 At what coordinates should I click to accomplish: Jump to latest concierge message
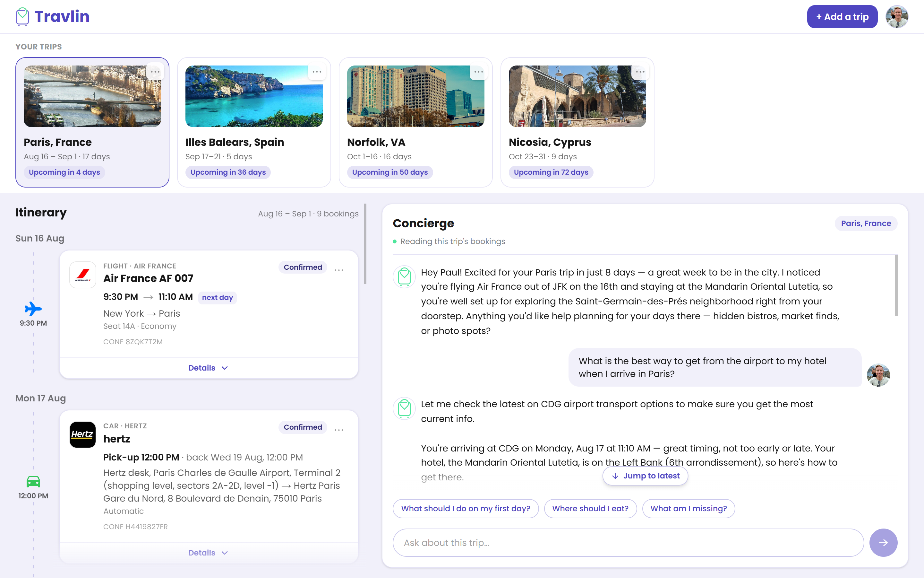coord(645,476)
